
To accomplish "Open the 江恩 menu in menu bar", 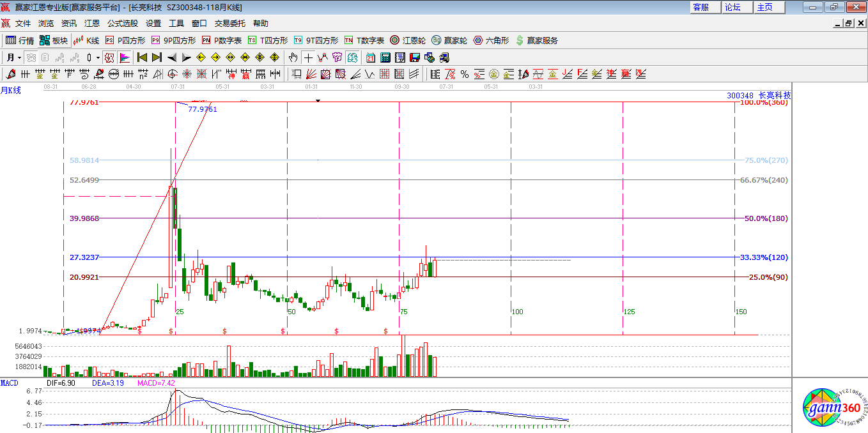I will point(92,23).
